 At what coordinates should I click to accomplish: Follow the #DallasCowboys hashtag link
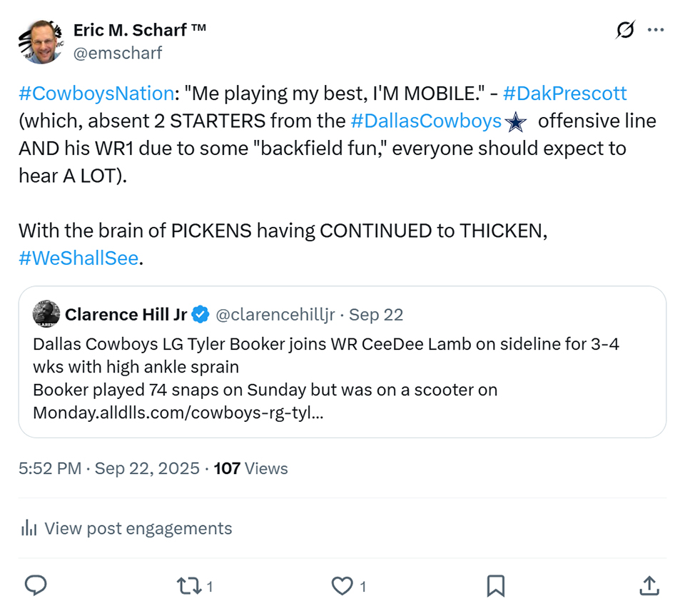pyautogui.click(x=426, y=121)
